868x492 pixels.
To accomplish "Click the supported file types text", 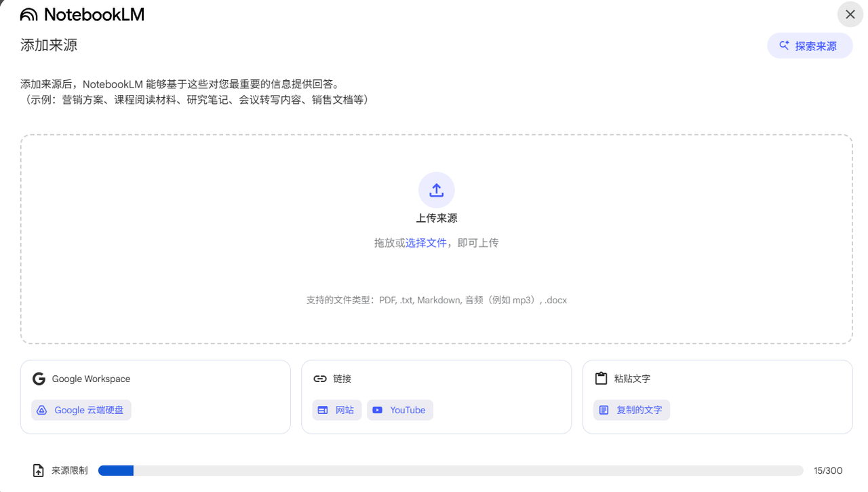I will [437, 300].
